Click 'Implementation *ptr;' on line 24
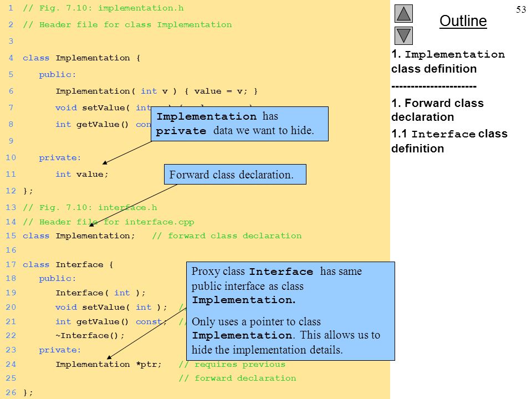The image size is (532, 399). (x=109, y=365)
